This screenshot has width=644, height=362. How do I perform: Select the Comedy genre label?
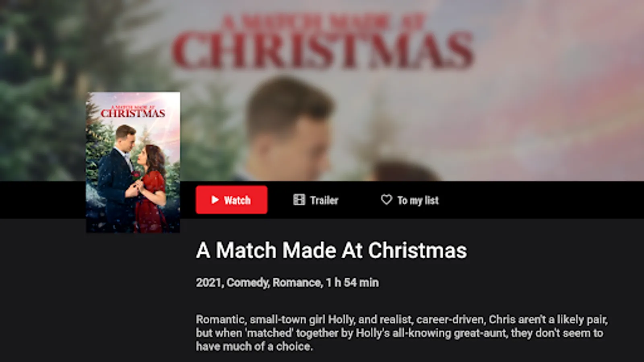[x=248, y=283]
